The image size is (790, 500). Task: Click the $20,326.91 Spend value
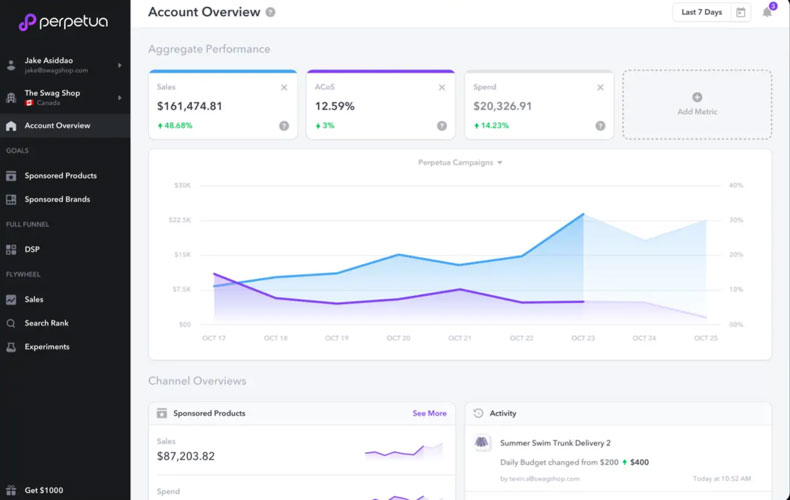pos(502,106)
